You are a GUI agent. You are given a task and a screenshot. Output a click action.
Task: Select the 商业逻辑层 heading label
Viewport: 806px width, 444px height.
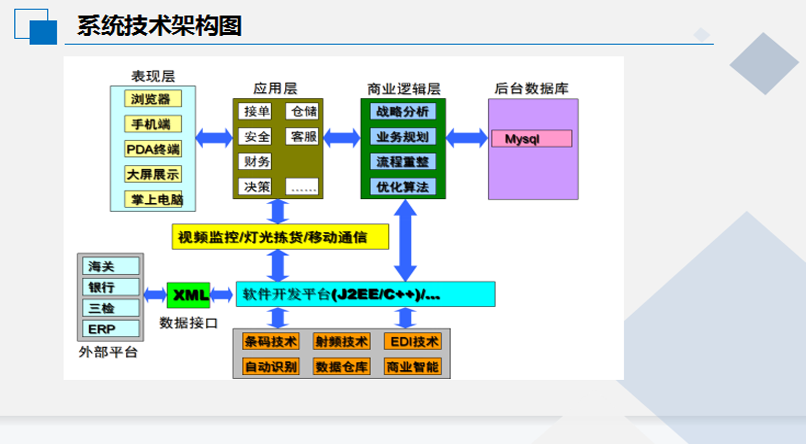tap(404, 88)
